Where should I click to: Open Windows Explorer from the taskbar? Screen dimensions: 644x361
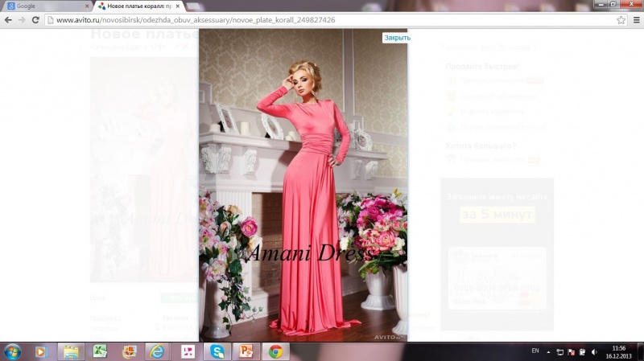pyautogui.click(x=71, y=351)
